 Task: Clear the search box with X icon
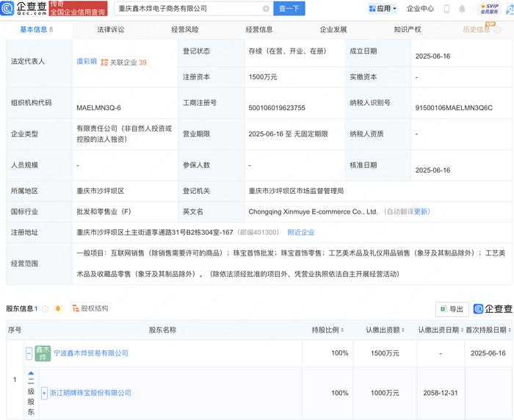click(266, 9)
